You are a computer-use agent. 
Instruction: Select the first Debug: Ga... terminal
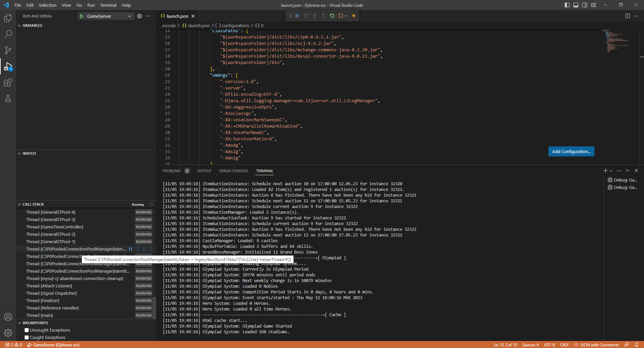click(623, 180)
